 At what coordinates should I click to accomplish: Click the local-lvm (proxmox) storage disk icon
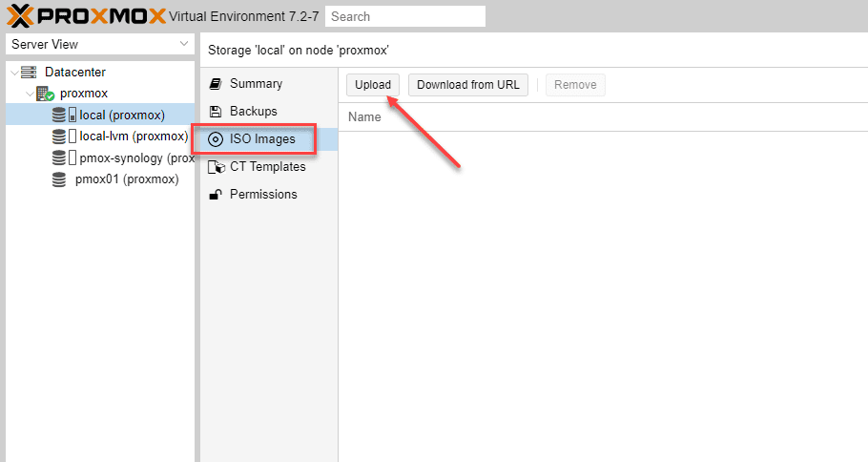59,136
